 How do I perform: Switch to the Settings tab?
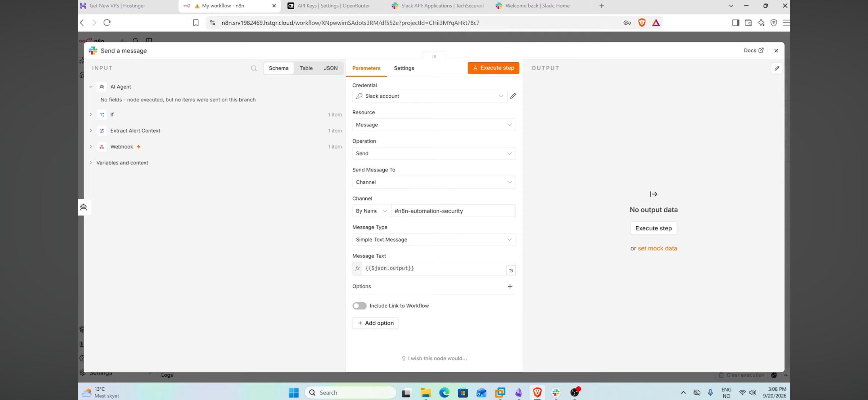(404, 68)
